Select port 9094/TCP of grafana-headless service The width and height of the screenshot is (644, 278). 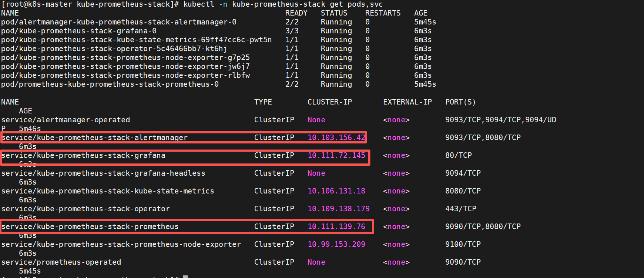463,173
